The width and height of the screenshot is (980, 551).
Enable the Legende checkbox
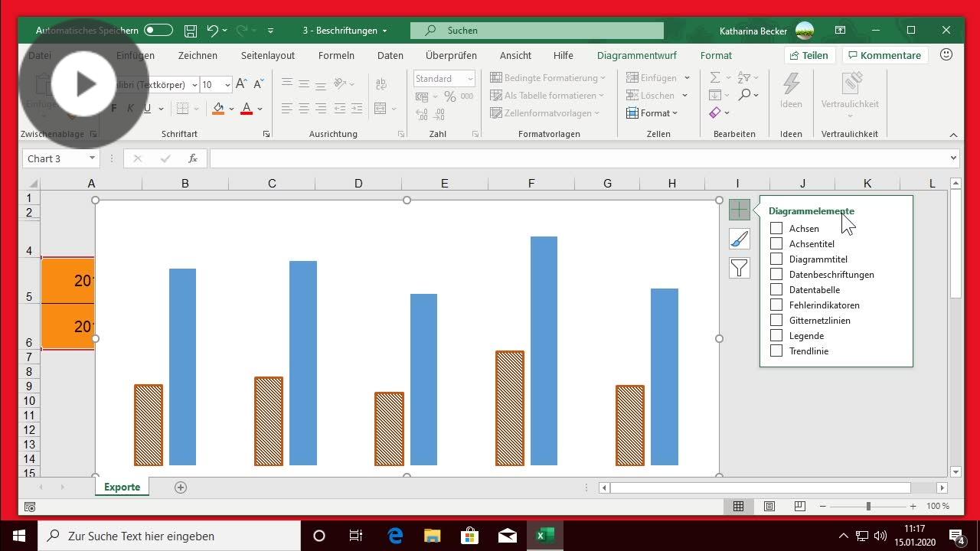point(776,335)
